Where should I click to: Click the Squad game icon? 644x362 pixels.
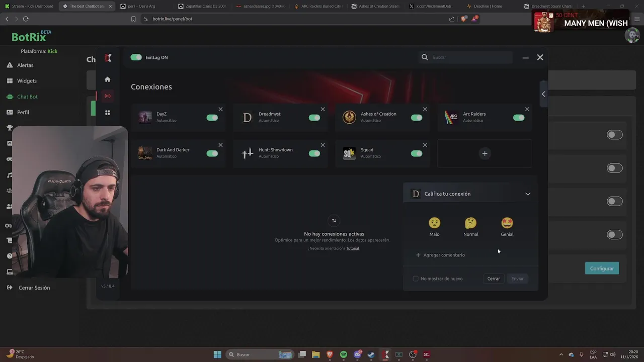click(x=349, y=153)
